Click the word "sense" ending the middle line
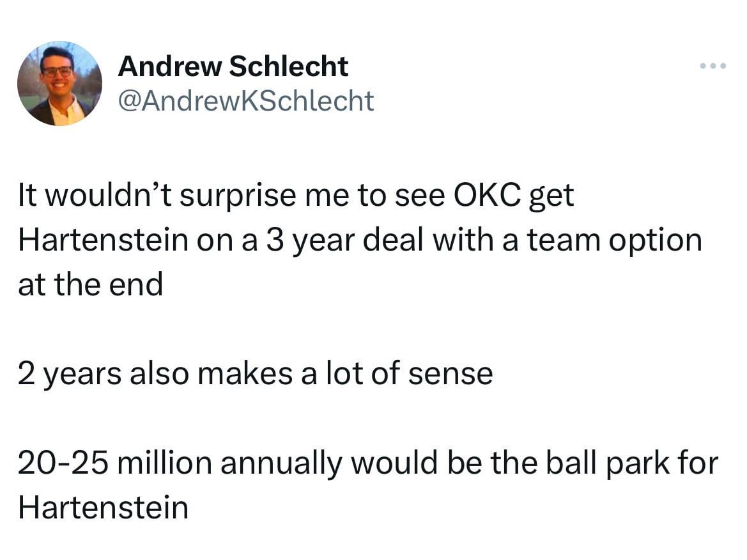 click(451, 374)
